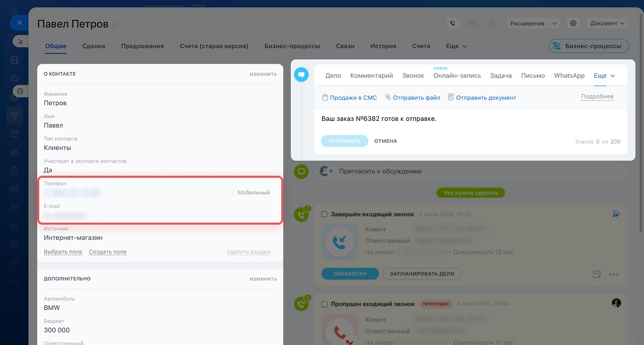Open the Документ dropdown

(x=607, y=23)
